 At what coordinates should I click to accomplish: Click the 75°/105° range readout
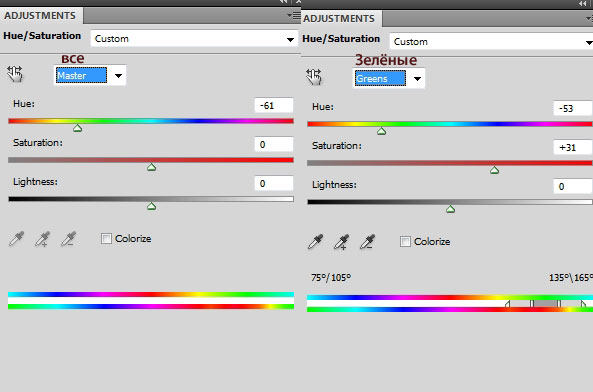pyautogui.click(x=331, y=277)
